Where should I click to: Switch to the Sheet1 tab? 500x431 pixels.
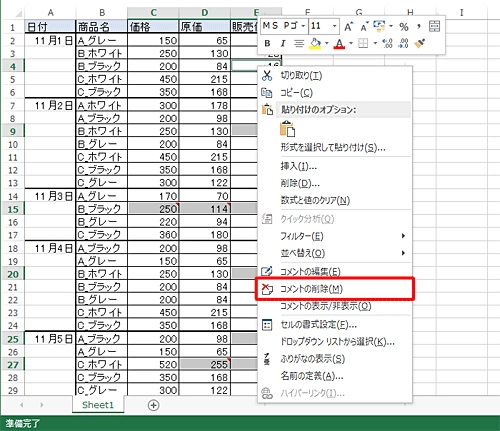pos(98,405)
